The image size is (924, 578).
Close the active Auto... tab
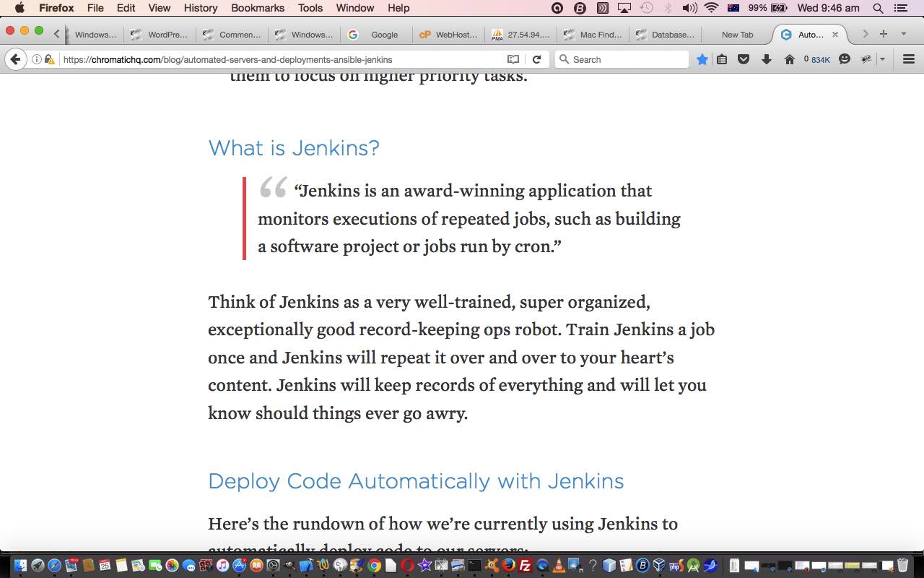pyautogui.click(x=835, y=34)
